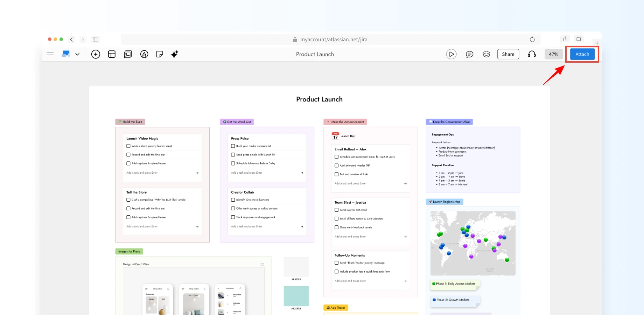Screen dimensions: 644x315
Task: Select the image gallery tool
Action: tap(128, 54)
